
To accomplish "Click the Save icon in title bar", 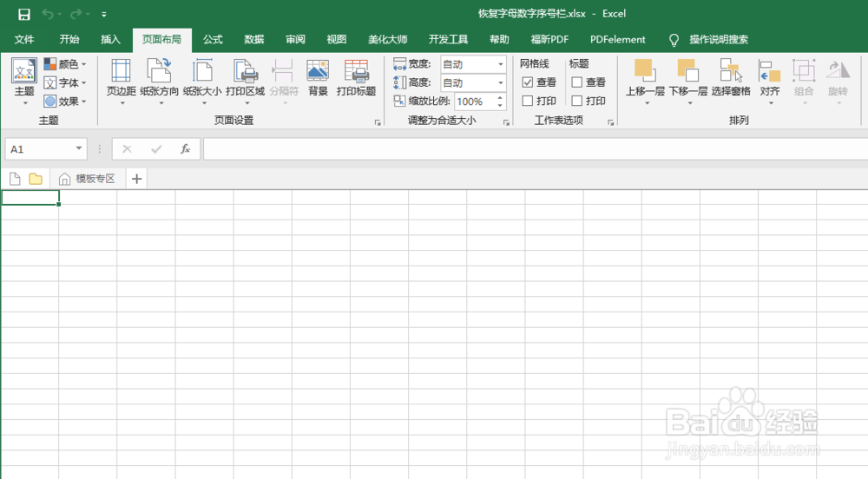I will tap(23, 14).
